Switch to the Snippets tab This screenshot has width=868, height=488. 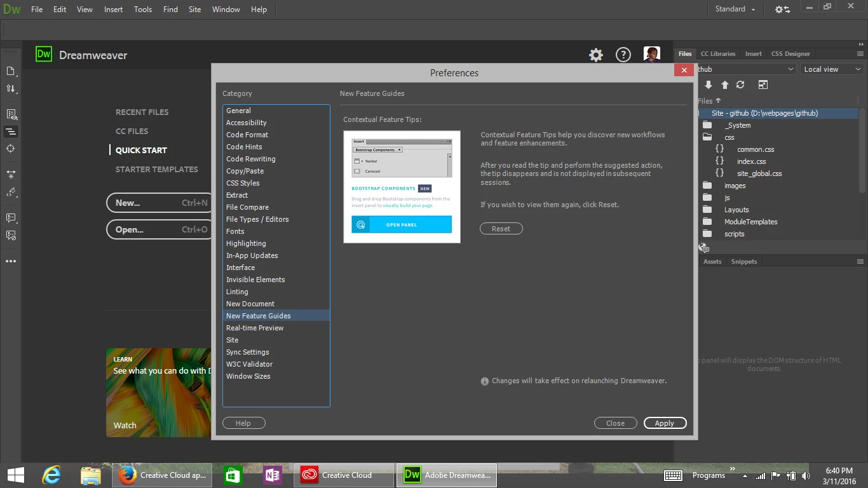coord(744,262)
